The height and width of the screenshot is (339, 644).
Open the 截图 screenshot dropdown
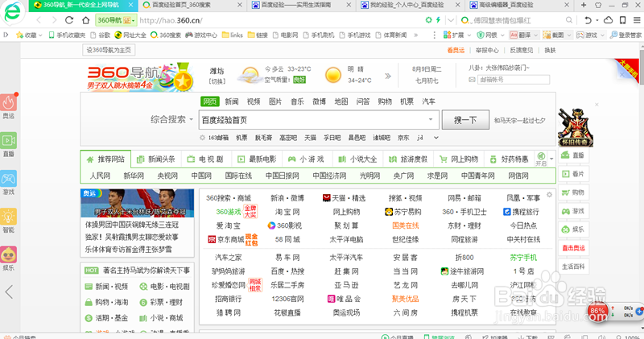(x=557, y=35)
